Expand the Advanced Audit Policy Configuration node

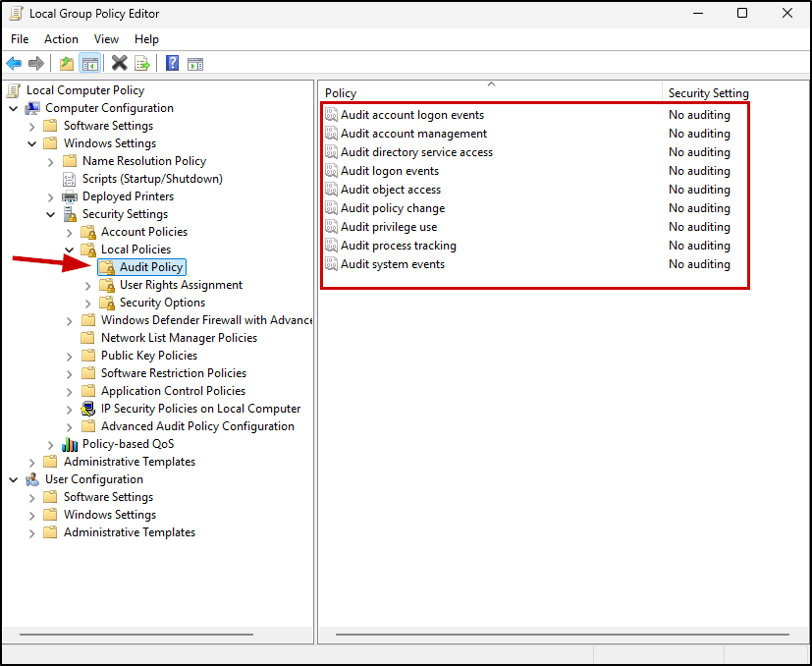(x=69, y=426)
